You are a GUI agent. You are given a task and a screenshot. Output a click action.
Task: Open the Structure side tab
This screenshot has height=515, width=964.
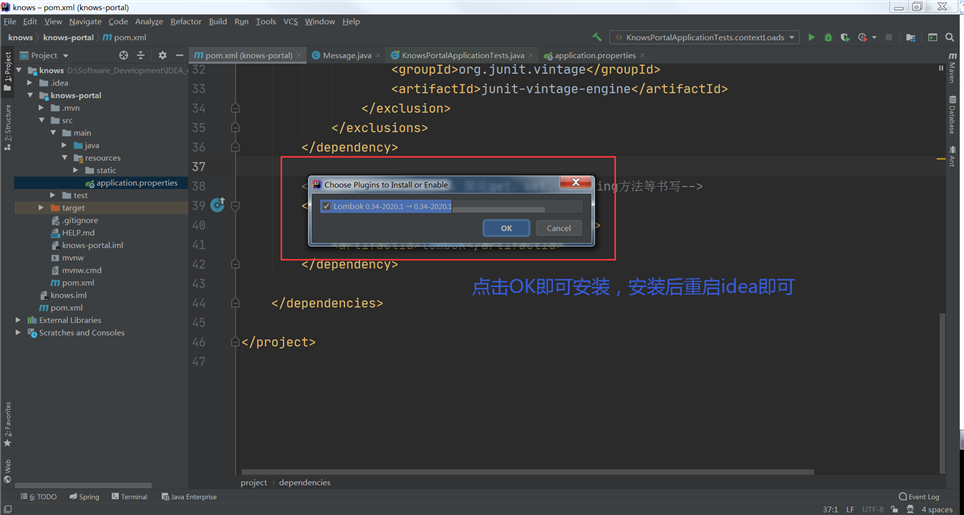(x=7, y=127)
